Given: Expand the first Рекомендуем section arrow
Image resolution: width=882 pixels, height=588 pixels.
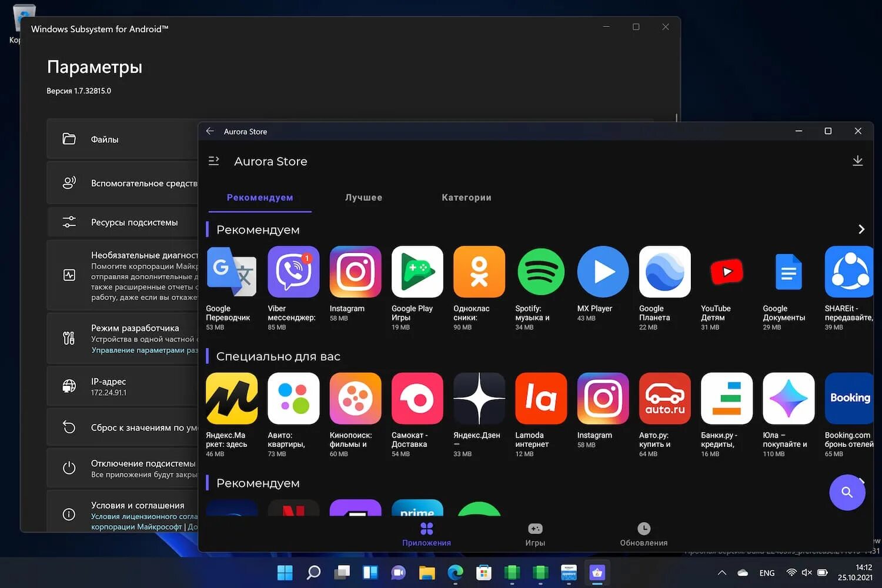Looking at the screenshot, I should pos(861,229).
